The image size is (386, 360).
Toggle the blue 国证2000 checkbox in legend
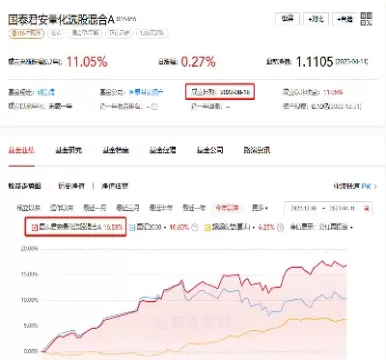(132, 227)
